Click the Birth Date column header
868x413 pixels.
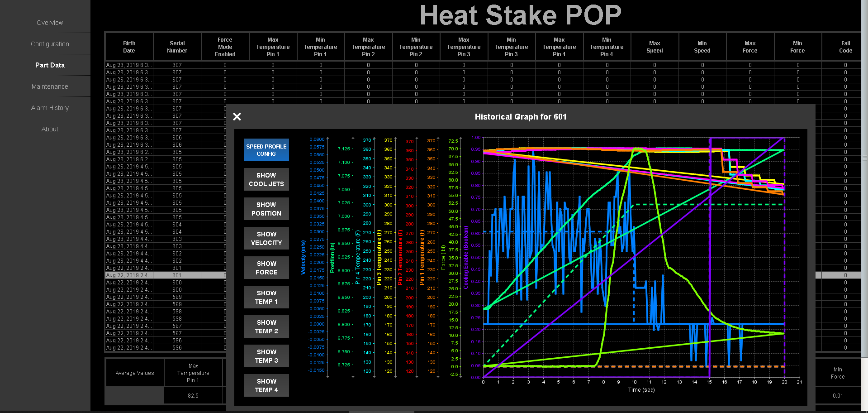128,47
